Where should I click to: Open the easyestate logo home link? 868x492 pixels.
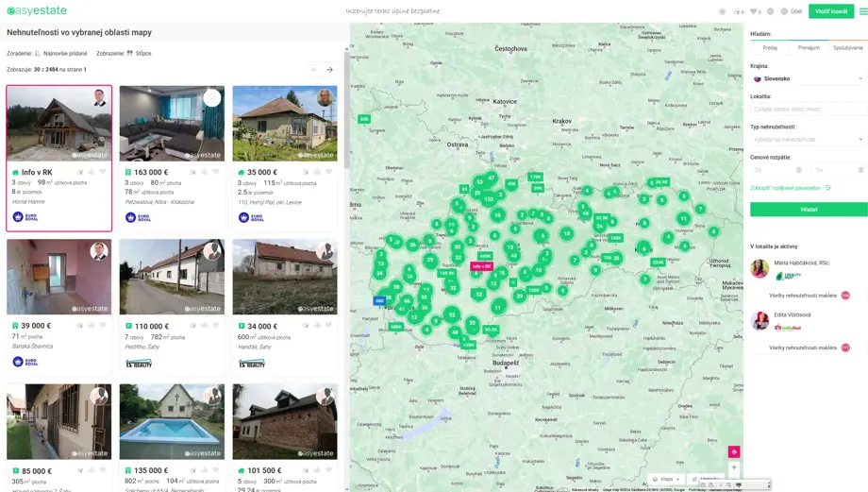pos(37,10)
